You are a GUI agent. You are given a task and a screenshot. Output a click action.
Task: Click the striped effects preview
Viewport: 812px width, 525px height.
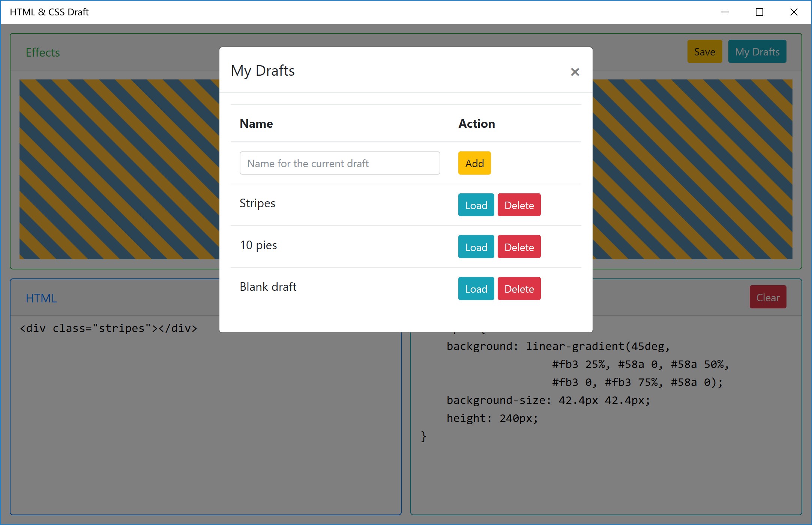pyautogui.click(x=119, y=169)
